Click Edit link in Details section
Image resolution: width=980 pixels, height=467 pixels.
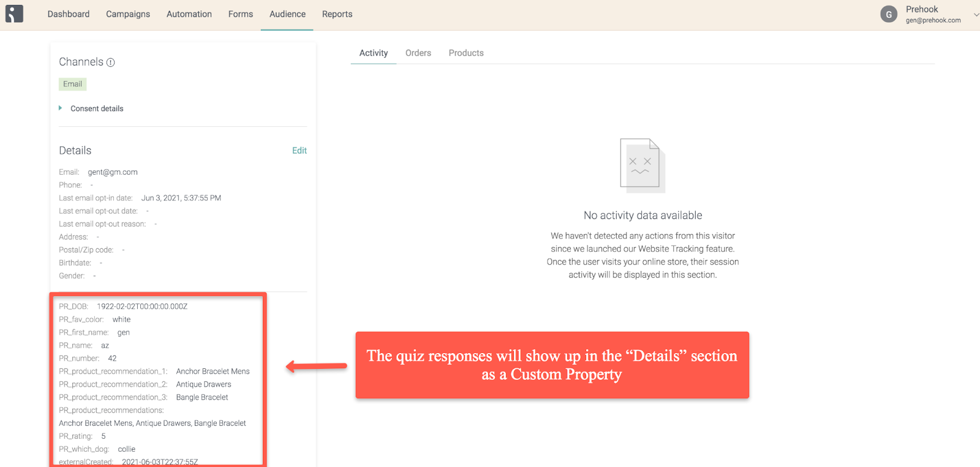click(300, 151)
